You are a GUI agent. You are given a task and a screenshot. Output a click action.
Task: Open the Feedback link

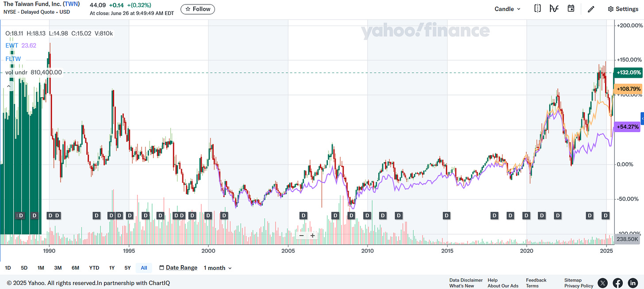536,280
